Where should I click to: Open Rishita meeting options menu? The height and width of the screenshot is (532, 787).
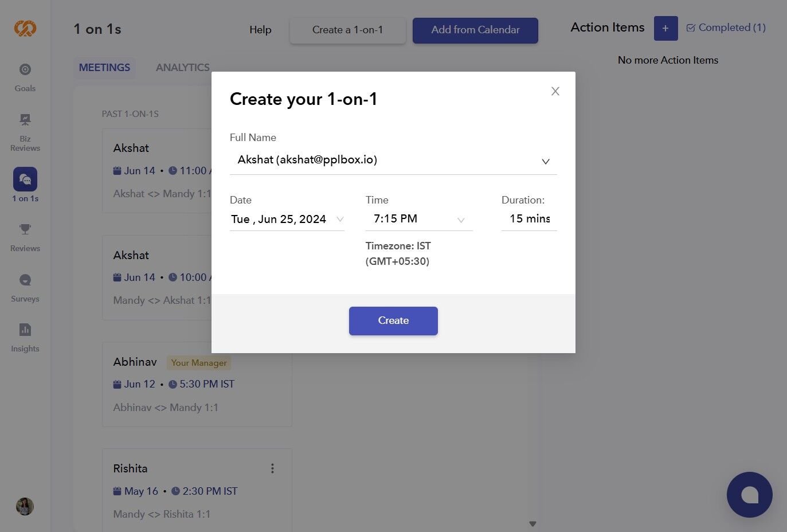tap(272, 468)
